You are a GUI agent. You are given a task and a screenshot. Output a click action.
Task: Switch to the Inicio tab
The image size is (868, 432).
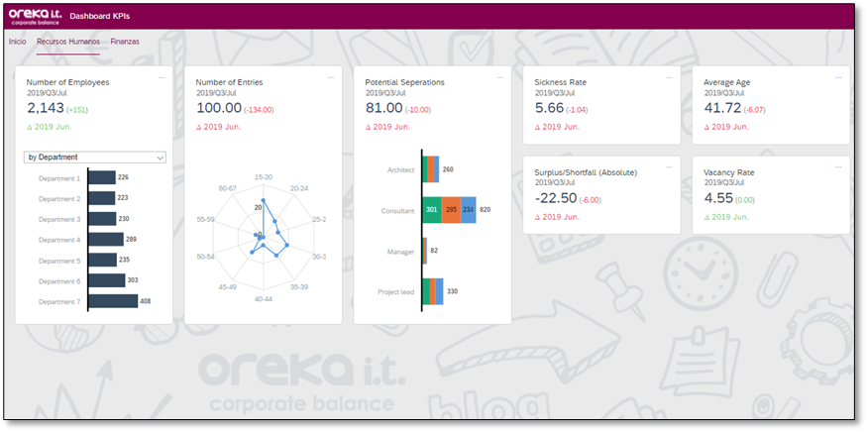(x=17, y=42)
